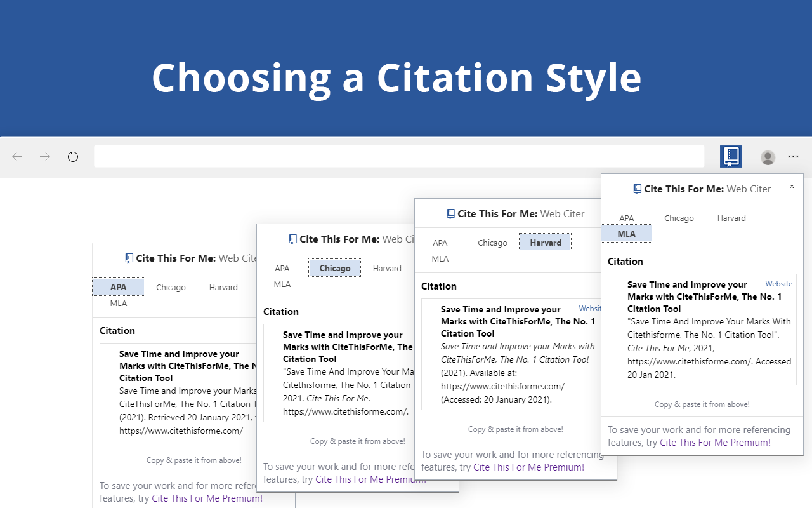Click the Citation heading in MLA popup
Viewport: 812px width, 508px height.
click(625, 261)
